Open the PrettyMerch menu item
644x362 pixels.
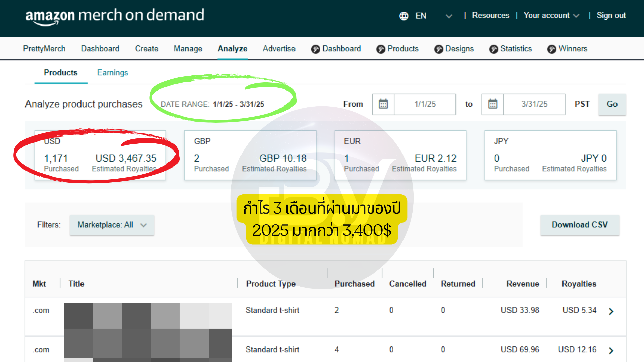pyautogui.click(x=44, y=49)
